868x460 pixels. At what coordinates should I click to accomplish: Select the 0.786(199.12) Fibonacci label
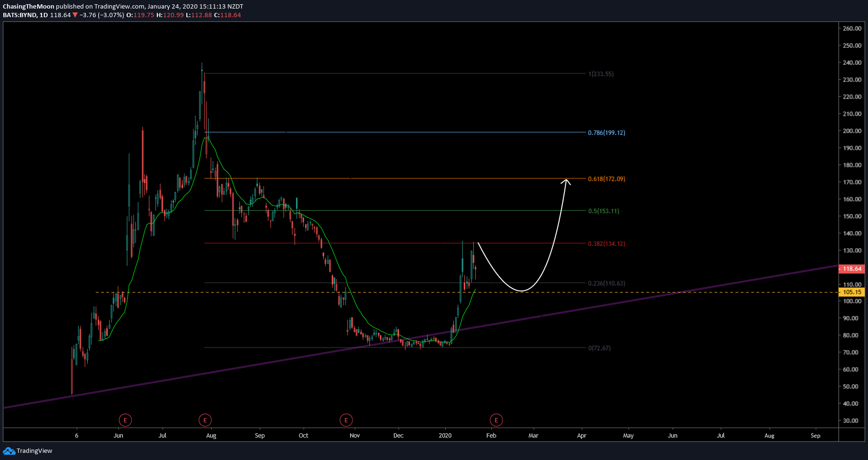tap(606, 133)
